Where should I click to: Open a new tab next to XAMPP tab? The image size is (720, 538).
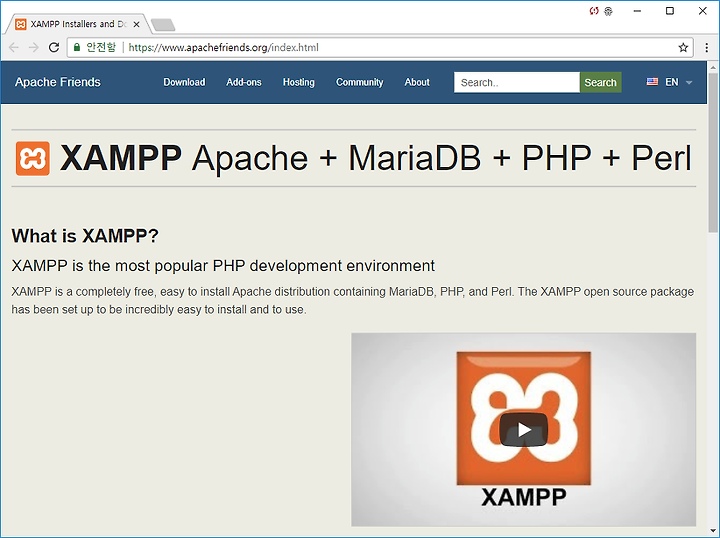(x=163, y=25)
